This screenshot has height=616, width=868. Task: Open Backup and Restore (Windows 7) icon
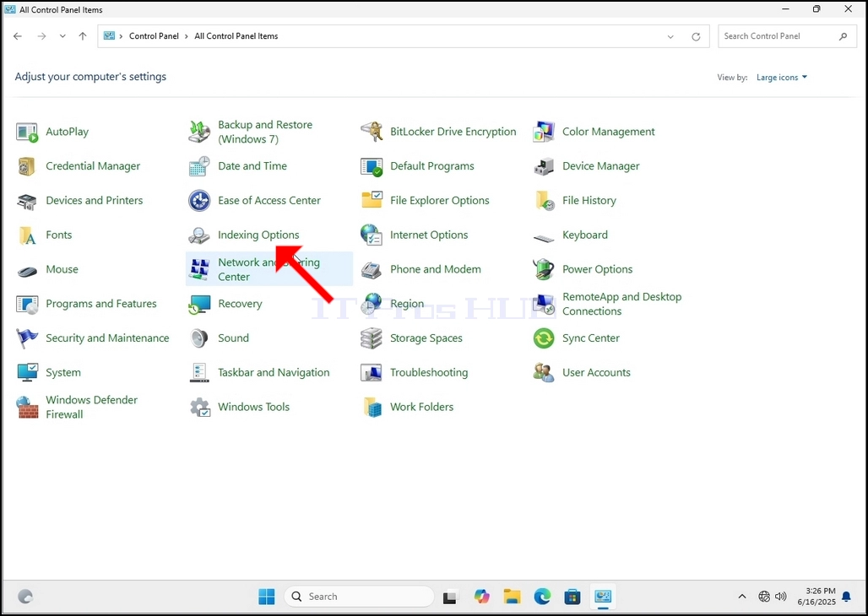click(199, 132)
